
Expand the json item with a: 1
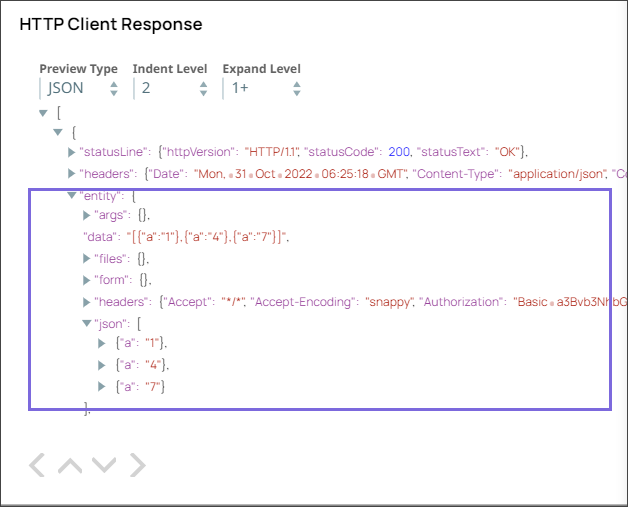101,344
